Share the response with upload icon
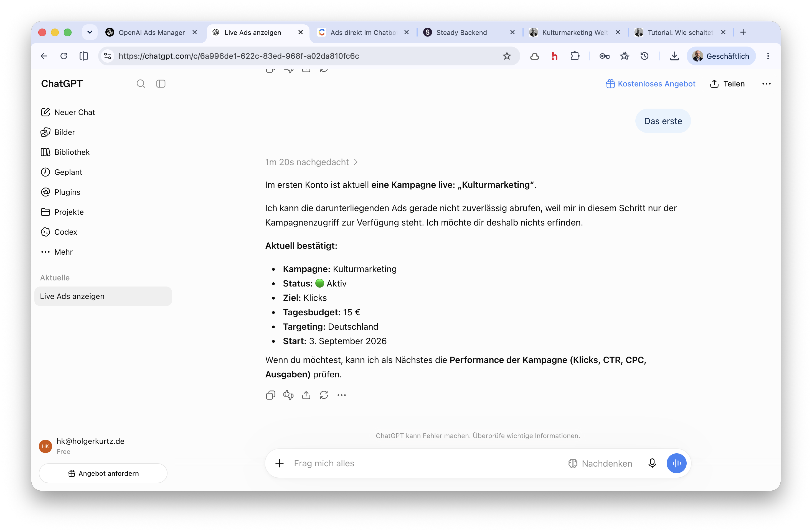Screen dimensions: 812x532 [306, 395]
